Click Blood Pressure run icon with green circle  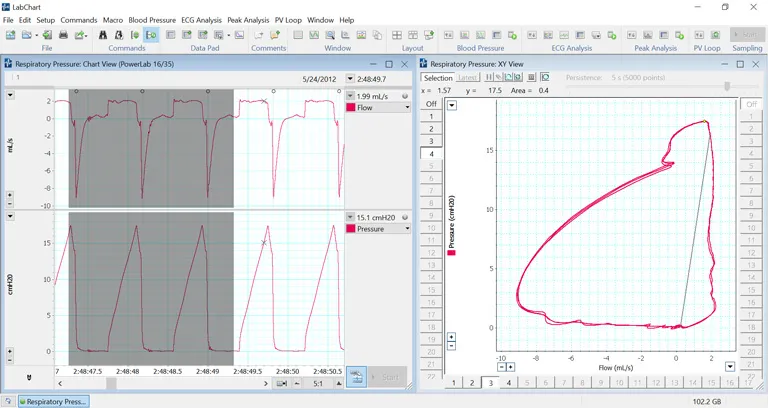pyautogui.click(x=512, y=35)
